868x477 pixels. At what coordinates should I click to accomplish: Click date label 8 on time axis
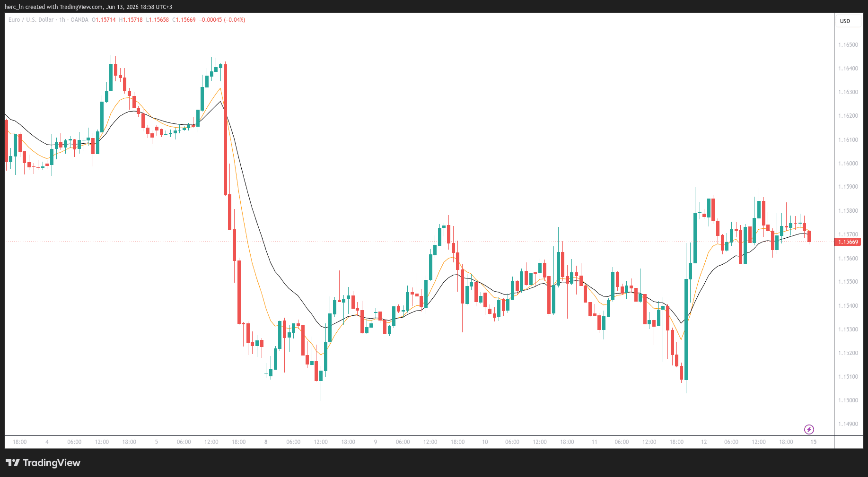point(266,442)
